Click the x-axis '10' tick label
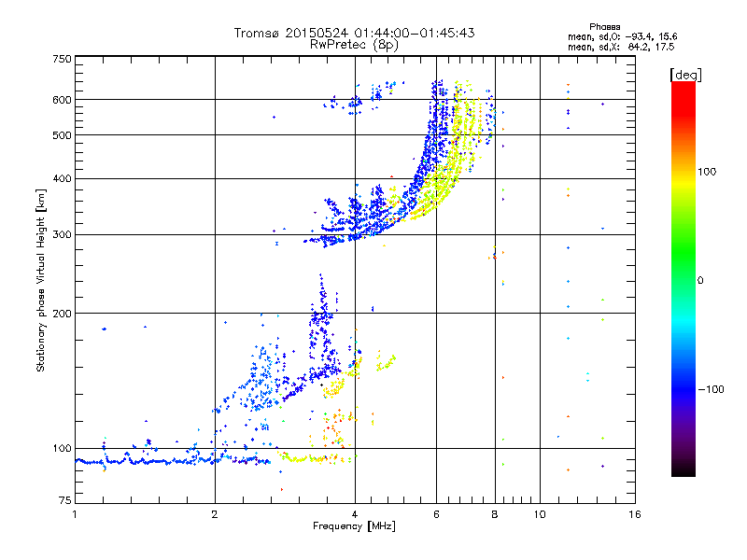The height and width of the screenshot is (560, 747). pos(540,514)
